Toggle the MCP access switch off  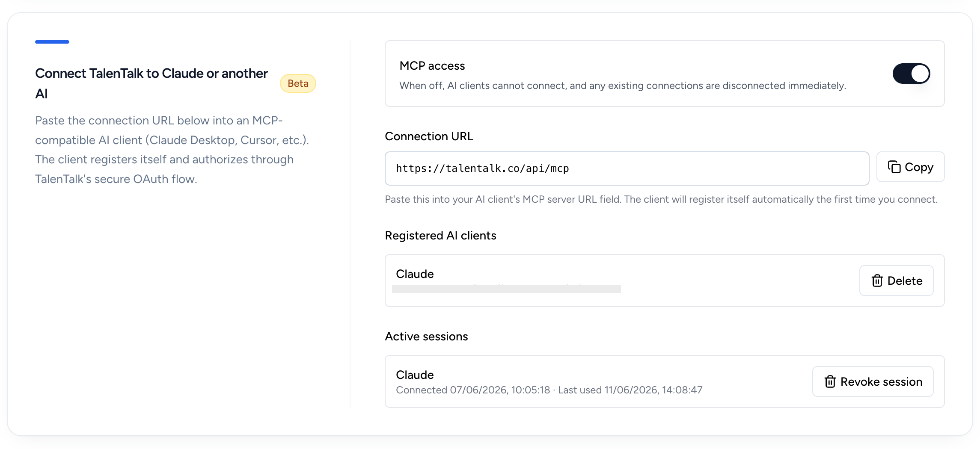[x=911, y=74]
